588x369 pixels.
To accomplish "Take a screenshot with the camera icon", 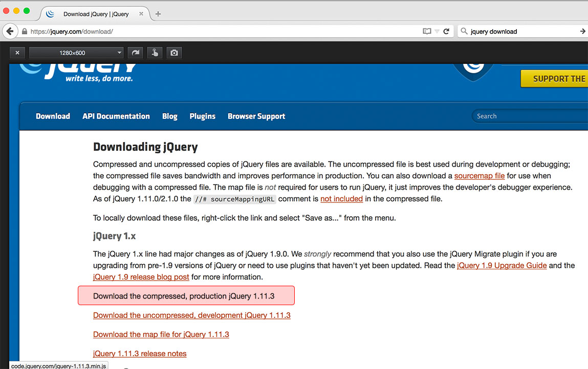I will pyautogui.click(x=175, y=53).
